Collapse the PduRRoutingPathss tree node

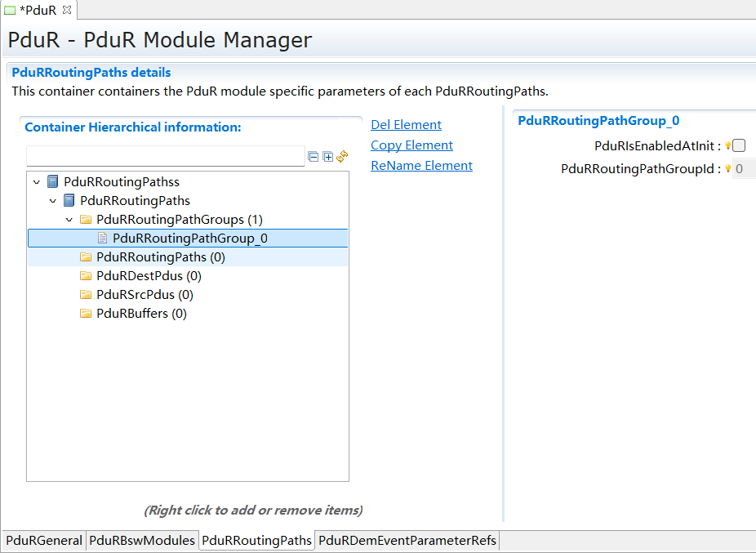36,181
